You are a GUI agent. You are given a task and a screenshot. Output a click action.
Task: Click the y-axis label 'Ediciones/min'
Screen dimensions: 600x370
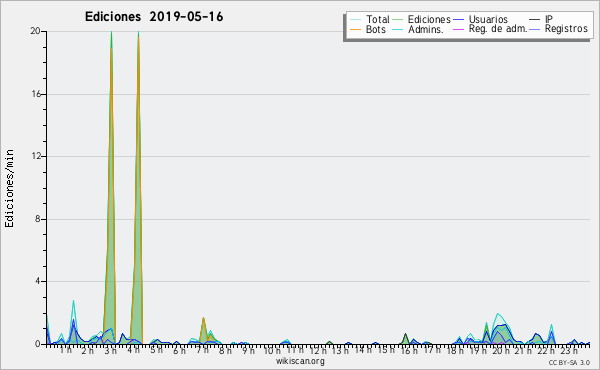[x=9, y=188]
